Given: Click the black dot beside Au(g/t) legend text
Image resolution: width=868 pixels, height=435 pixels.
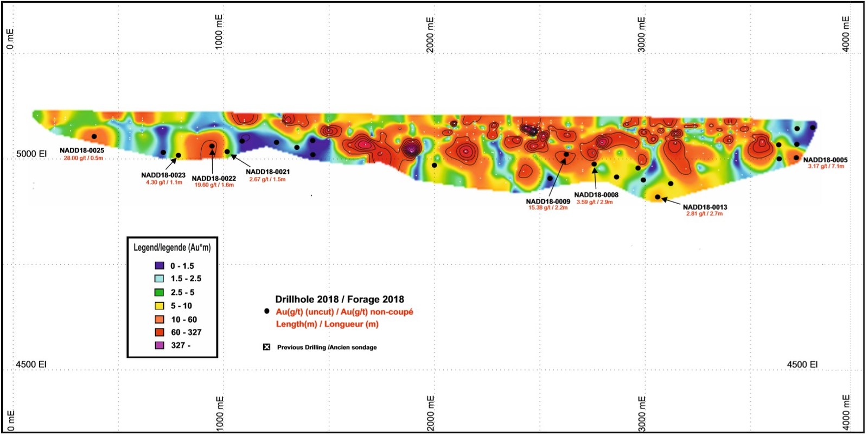Looking at the screenshot, I should pos(266,312).
